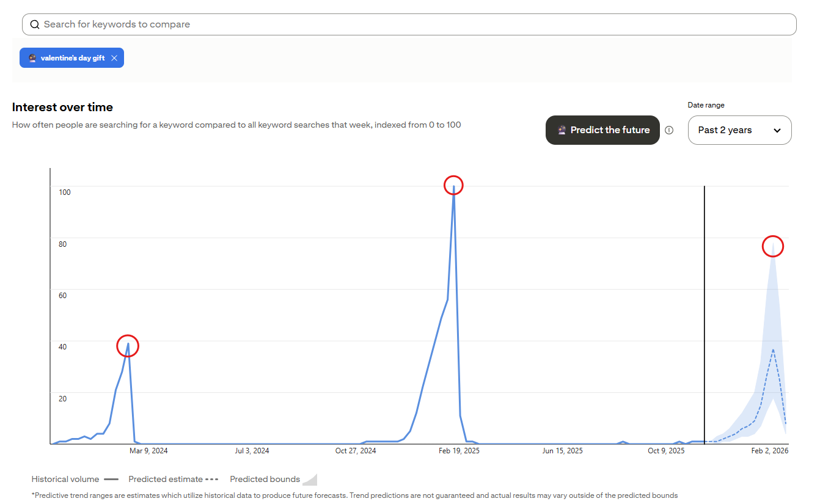Click the peak of the dashed predicted estimate line
This screenshot has height=504, width=820.
coord(773,349)
